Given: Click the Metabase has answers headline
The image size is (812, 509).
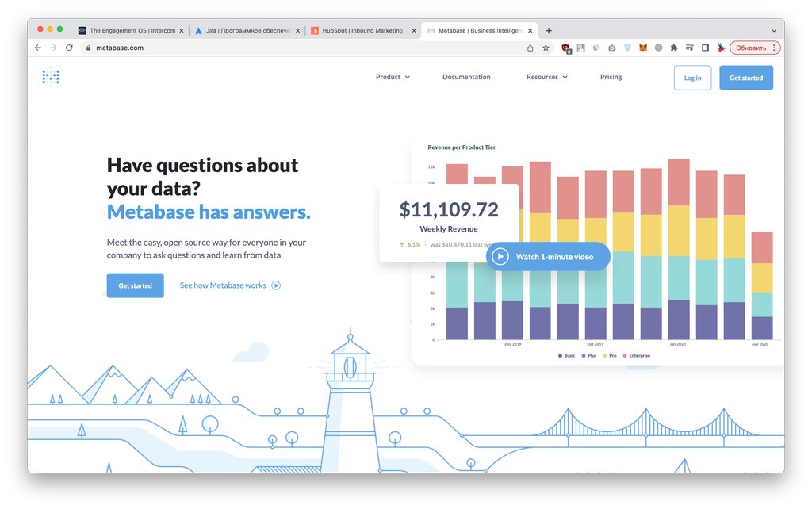Looking at the screenshot, I should coord(209,212).
